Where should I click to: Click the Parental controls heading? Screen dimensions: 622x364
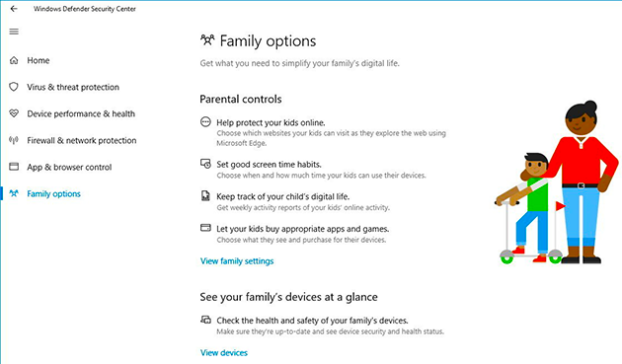tap(241, 99)
